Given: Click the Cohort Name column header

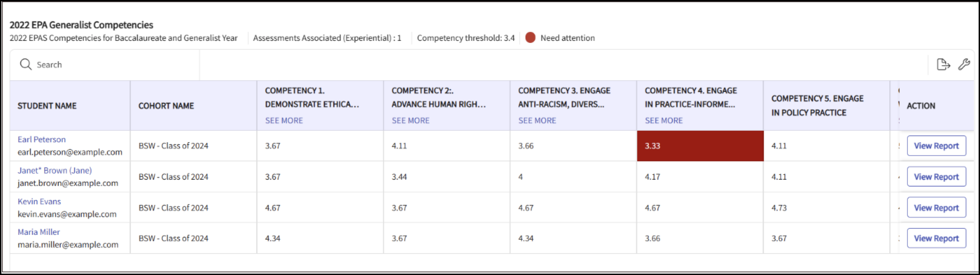Looking at the screenshot, I should (166, 106).
